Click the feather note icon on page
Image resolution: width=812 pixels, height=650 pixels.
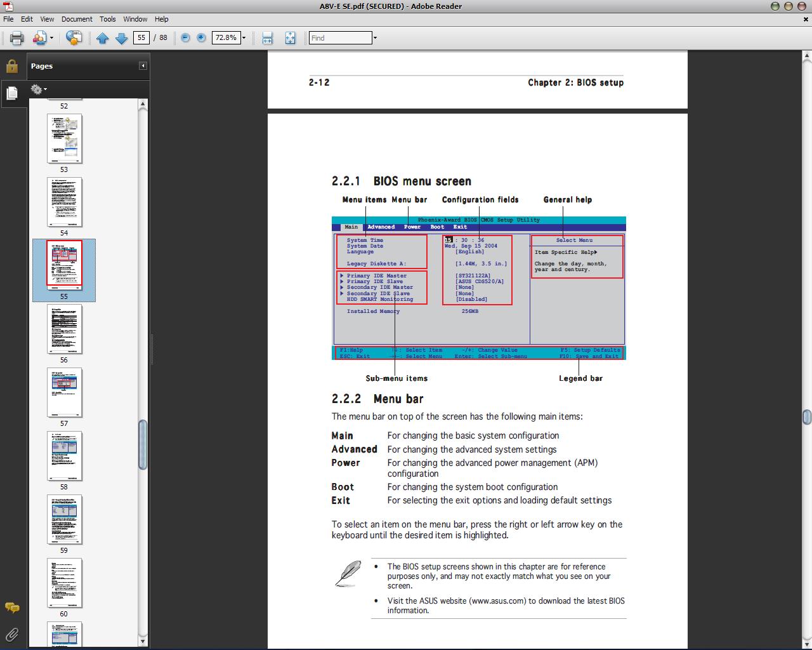pos(348,574)
